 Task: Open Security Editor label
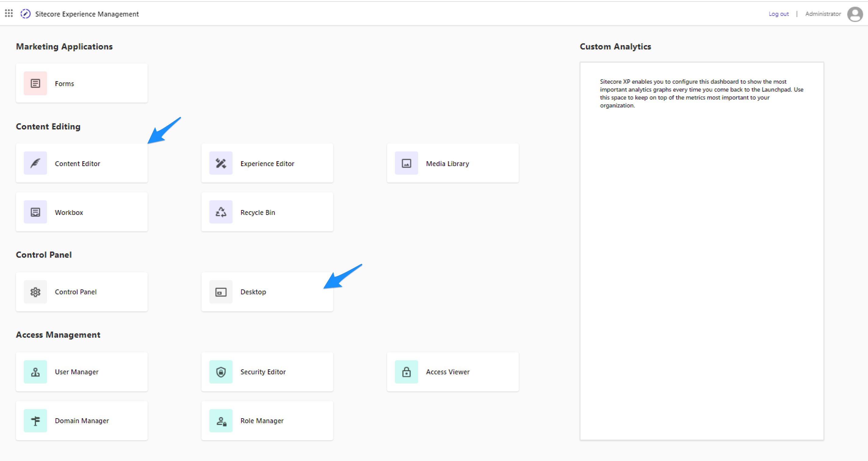263,372
